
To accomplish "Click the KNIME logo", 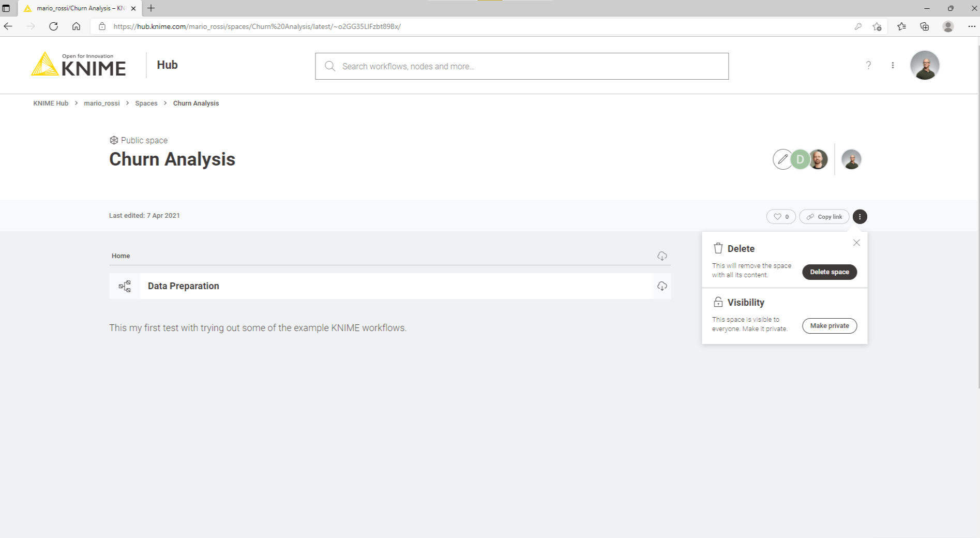I will pyautogui.click(x=79, y=65).
